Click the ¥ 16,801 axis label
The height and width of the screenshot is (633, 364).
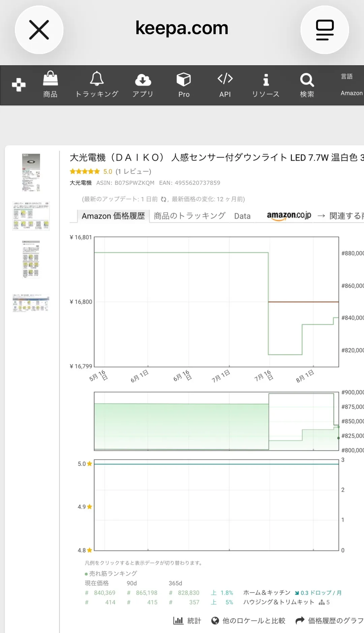point(81,237)
